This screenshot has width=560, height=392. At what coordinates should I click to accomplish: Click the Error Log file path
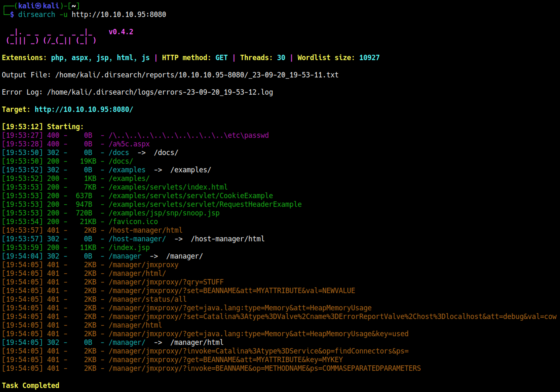pyautogui.click(x=160, y=92)
